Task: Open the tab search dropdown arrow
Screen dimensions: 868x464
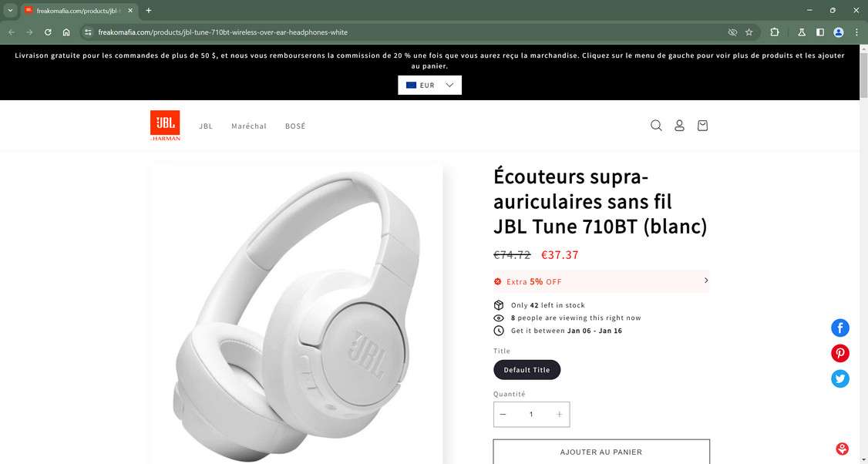Action: pyautogui.click(x=10, y=10)
